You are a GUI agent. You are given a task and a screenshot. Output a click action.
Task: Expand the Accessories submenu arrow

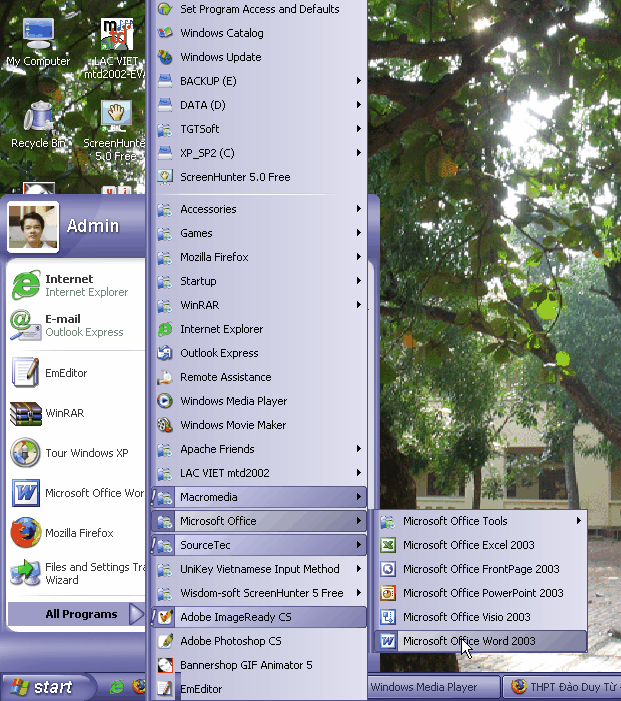(358, 209)
